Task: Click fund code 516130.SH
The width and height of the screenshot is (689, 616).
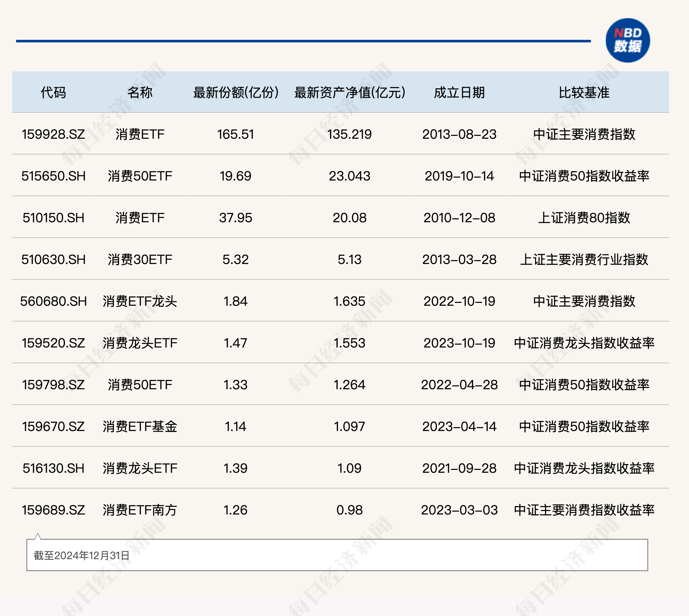Action: coord(53,469)
